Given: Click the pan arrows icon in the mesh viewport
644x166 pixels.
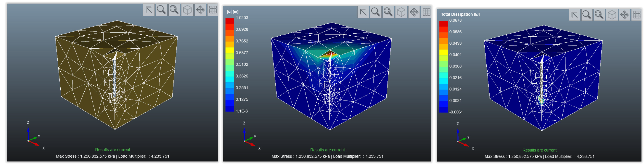Looking at the screenshot, I should (x=200, y=10).
